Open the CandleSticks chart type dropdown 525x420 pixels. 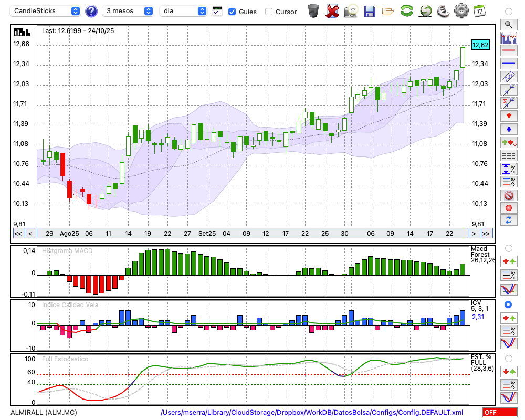45,11
